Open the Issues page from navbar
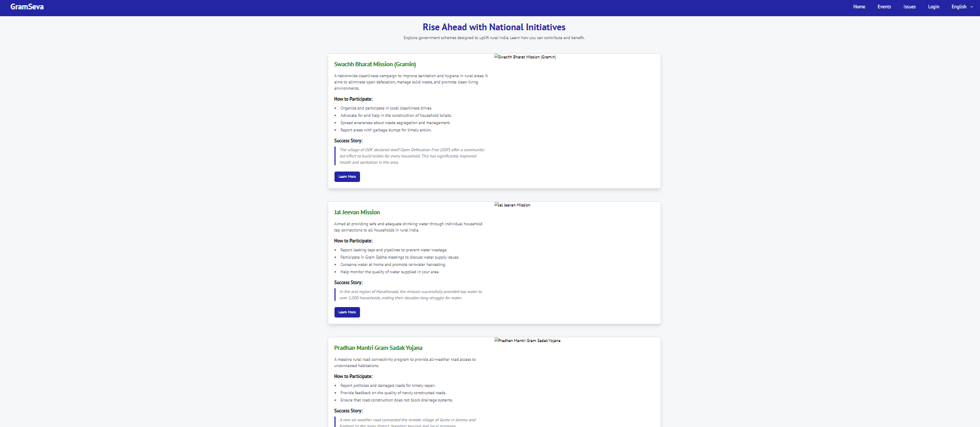 pyautogui.click(x=910, y=7)
